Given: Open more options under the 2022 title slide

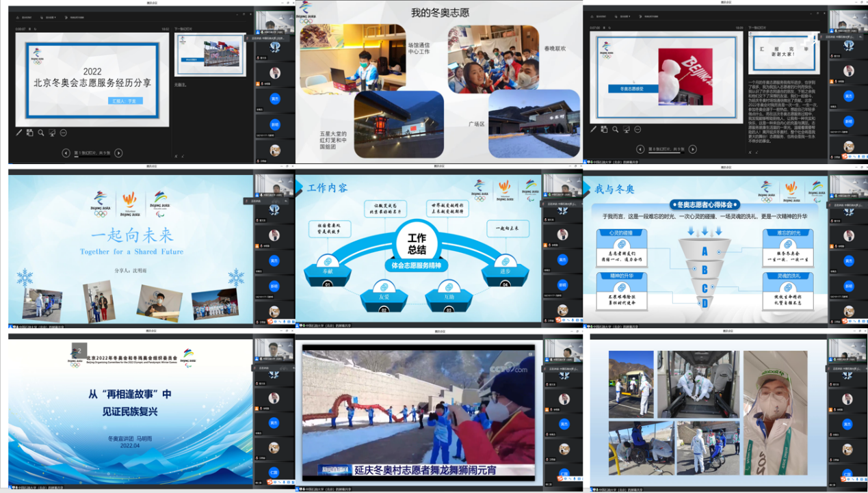Looking at the screenshot, I should tap(63, 133).
